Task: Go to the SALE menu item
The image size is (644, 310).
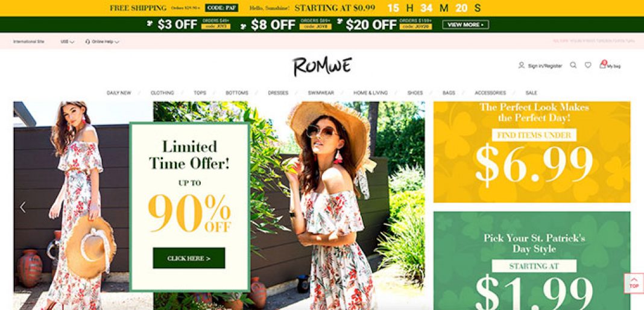Action: click(x=531, y=93)
